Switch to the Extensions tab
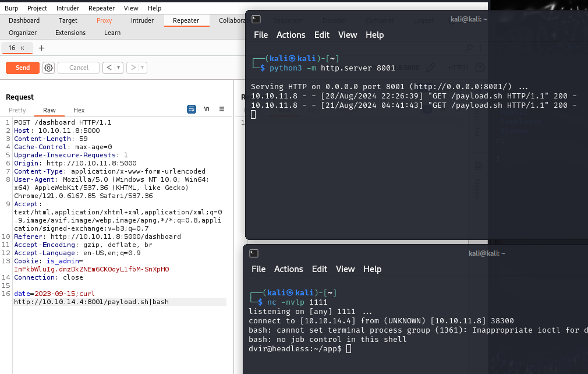This screenshot has height=374, width=588. tap(70, 33)
